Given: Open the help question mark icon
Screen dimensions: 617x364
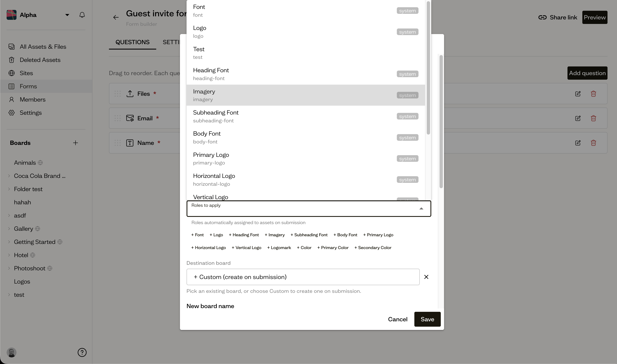Looking at the screenshot, I should click(x=82, y=352).
